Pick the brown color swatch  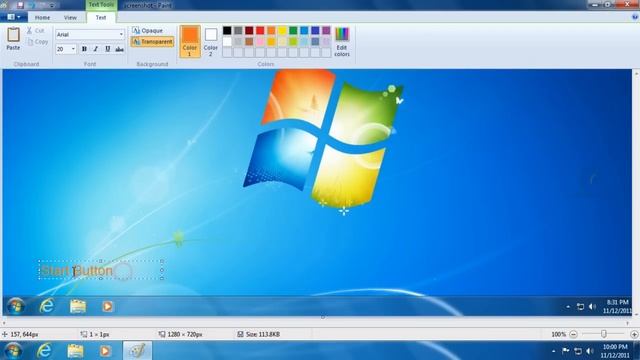(249, 41)
